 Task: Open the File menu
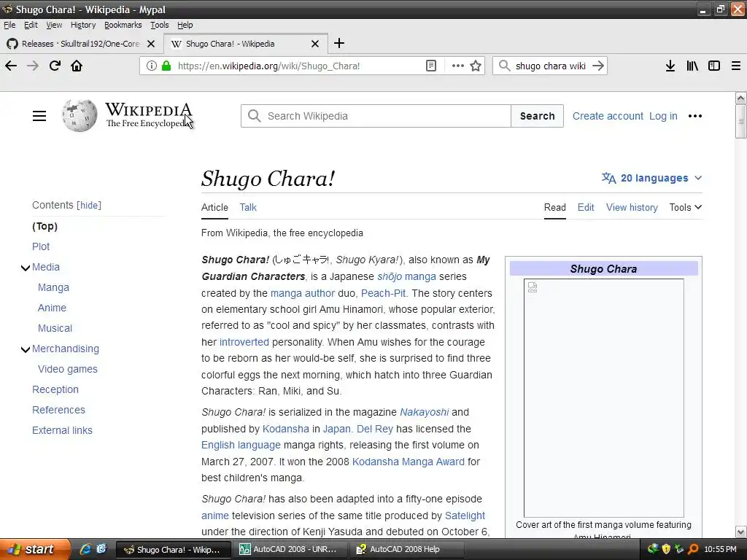(9, 25)
